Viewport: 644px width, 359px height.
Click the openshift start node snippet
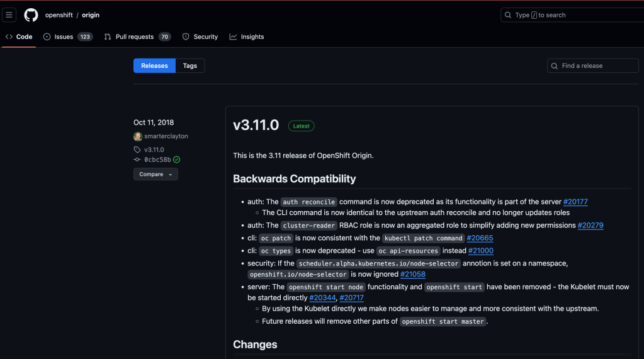326,287
